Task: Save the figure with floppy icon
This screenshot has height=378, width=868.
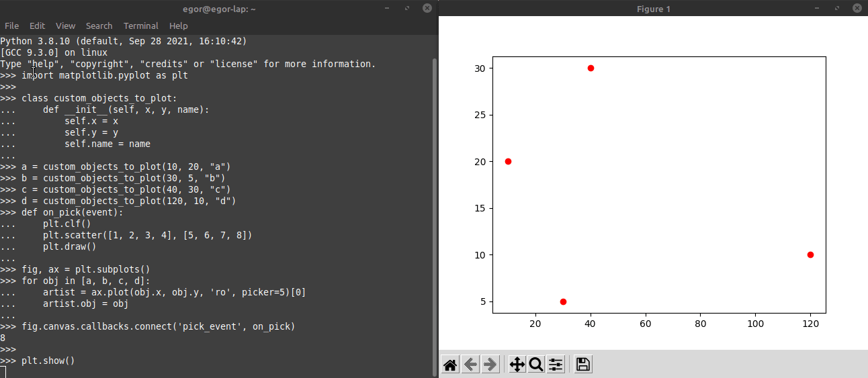Action: pos(583,365)
